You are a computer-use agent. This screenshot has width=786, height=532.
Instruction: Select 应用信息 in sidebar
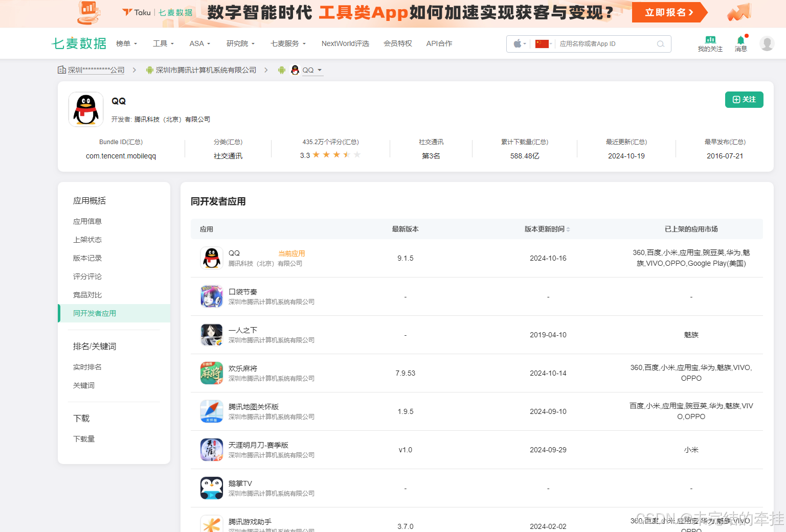pyautogui.click(x=87, y=221)
